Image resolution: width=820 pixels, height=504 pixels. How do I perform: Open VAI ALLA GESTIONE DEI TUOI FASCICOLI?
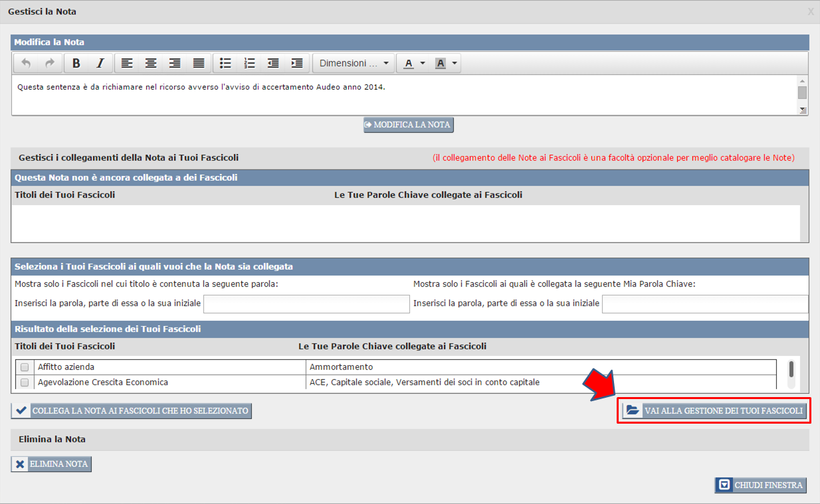click(x=715, y=411)
